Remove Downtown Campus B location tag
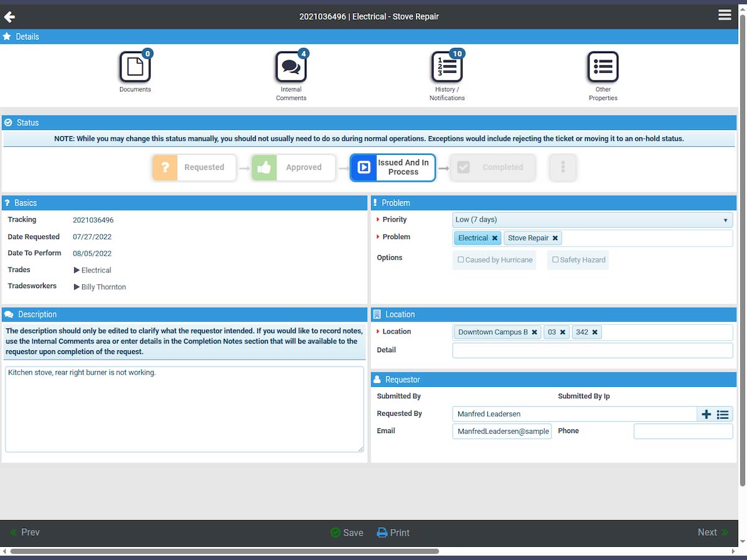The width and height of the screenshot is (747, 560). (x=534, y=332)
